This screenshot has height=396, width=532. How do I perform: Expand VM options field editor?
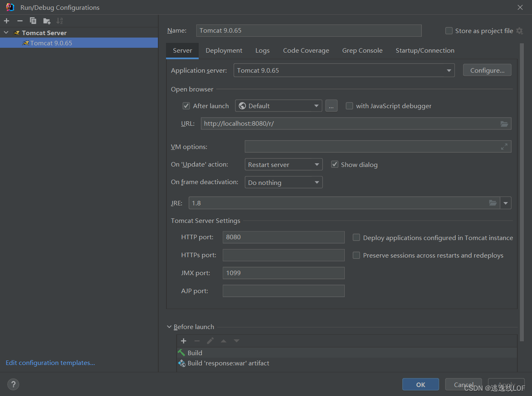point(504,147)
